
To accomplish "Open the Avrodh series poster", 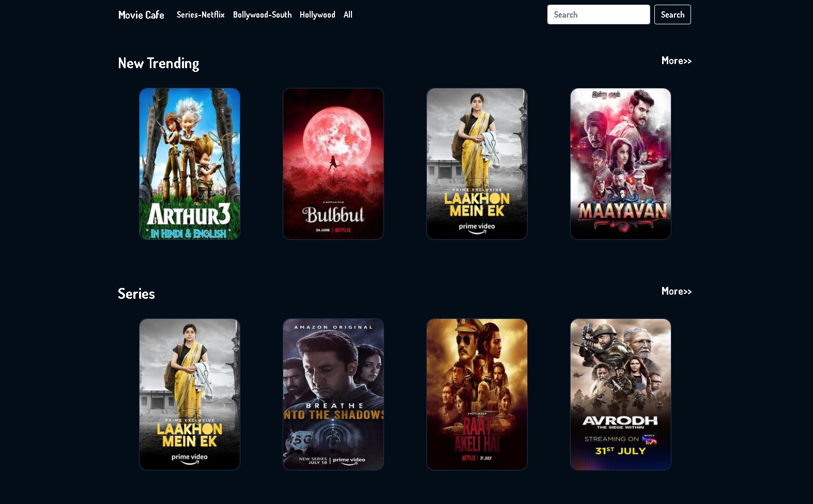I will tap(621, 394).
